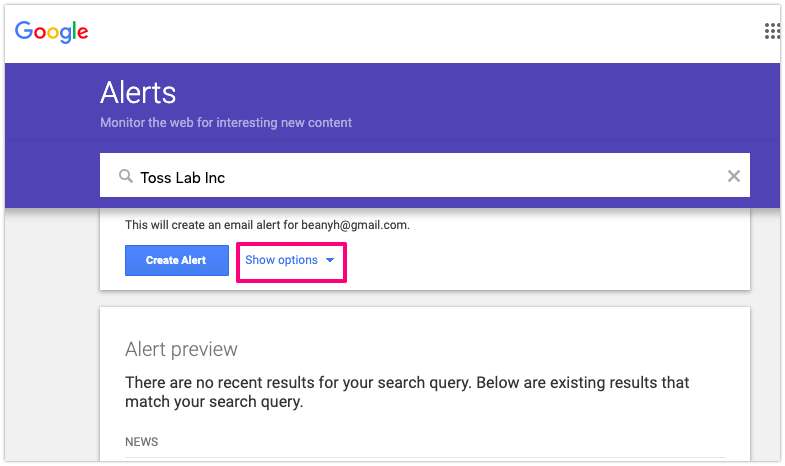Clear the search query with the X
785x466 pixels.
coord(733,176)
